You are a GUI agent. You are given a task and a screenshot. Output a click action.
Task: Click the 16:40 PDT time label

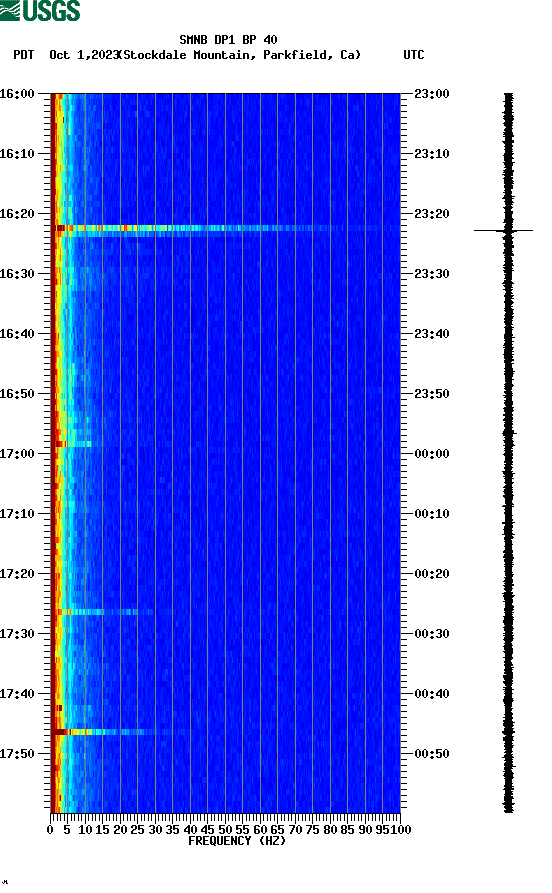(x=17, y=334)
